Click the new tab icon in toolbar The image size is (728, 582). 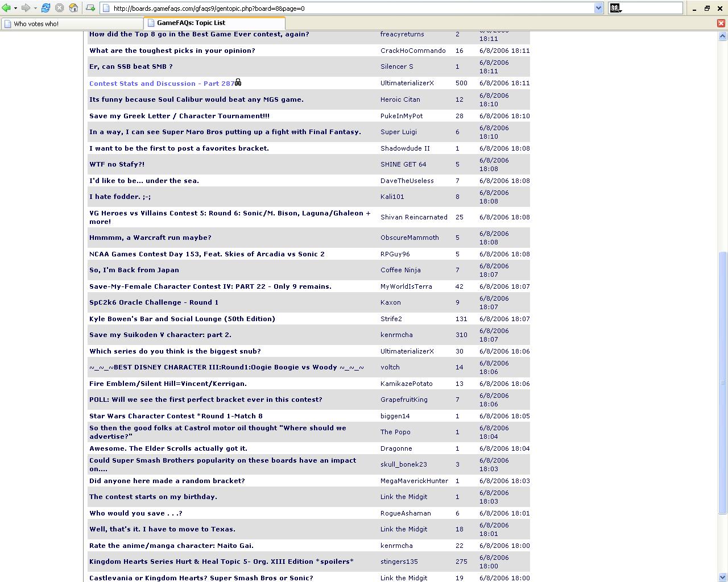[90, 8]
